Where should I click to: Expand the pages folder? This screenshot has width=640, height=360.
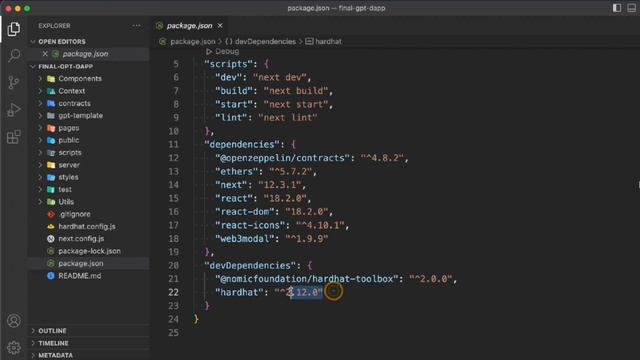69,128
